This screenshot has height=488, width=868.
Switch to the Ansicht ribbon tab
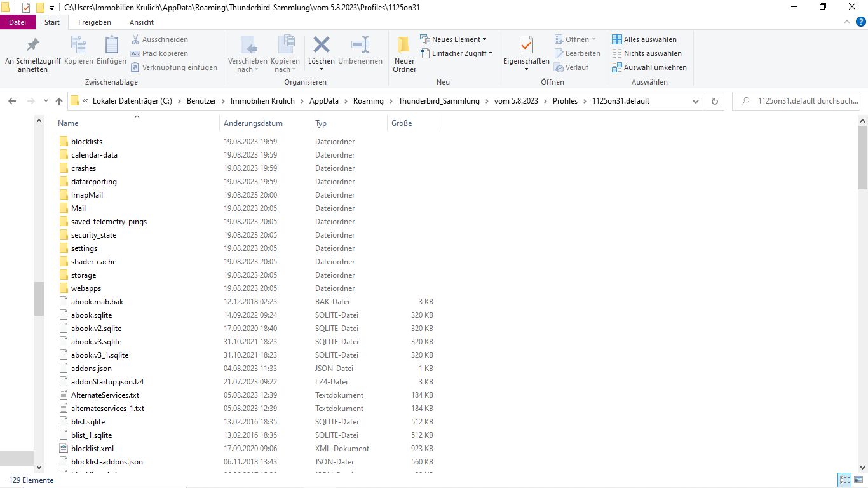pyautogui.click(x=142, y=22)
